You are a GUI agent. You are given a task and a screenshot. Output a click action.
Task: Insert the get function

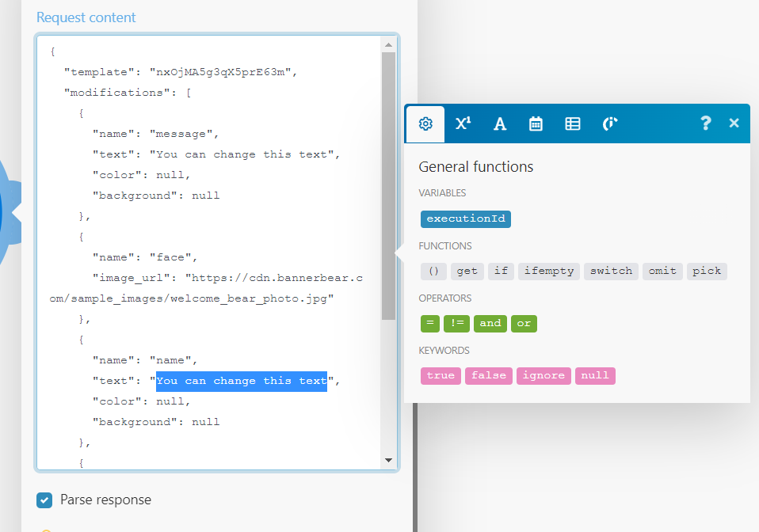[x=467, y=271]
